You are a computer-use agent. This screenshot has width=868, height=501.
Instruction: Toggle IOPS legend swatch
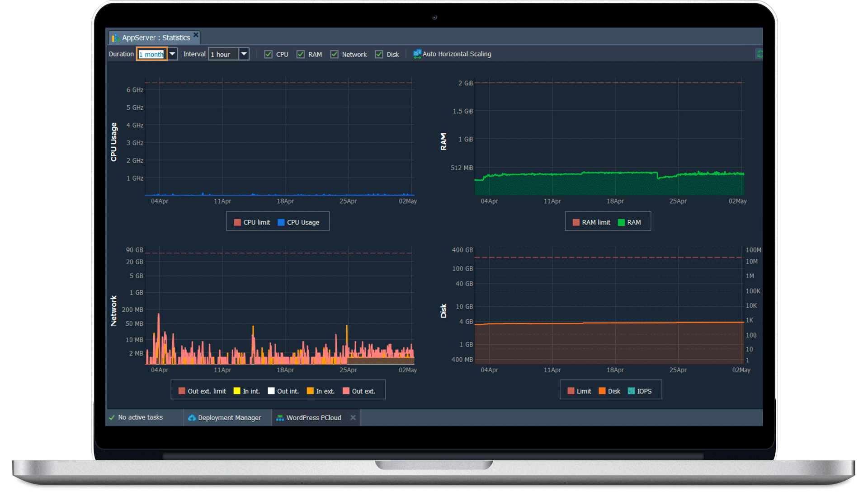pos(631,391)
